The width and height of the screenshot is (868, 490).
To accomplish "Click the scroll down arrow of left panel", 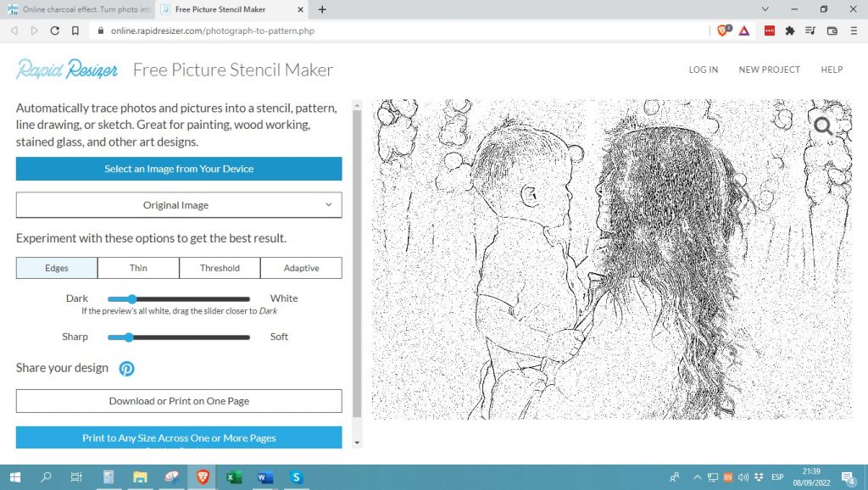I will click(x=357, y=442).
